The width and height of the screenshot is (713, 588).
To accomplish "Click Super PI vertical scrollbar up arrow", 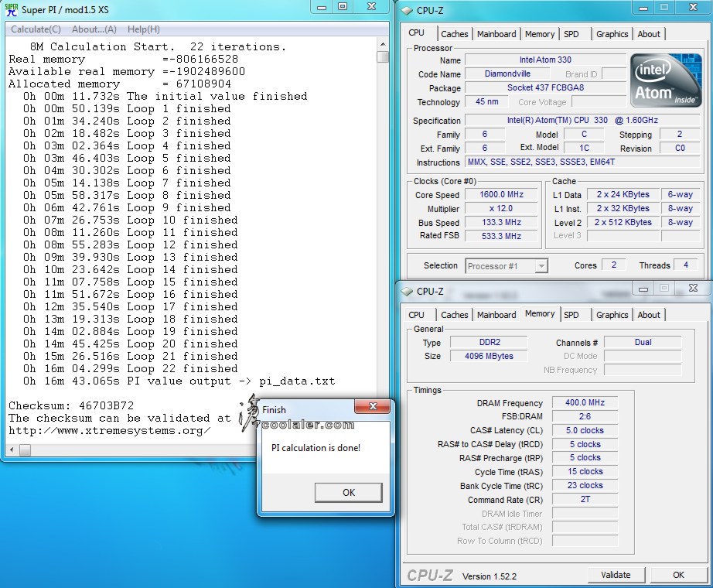I will tap(383, 44).
